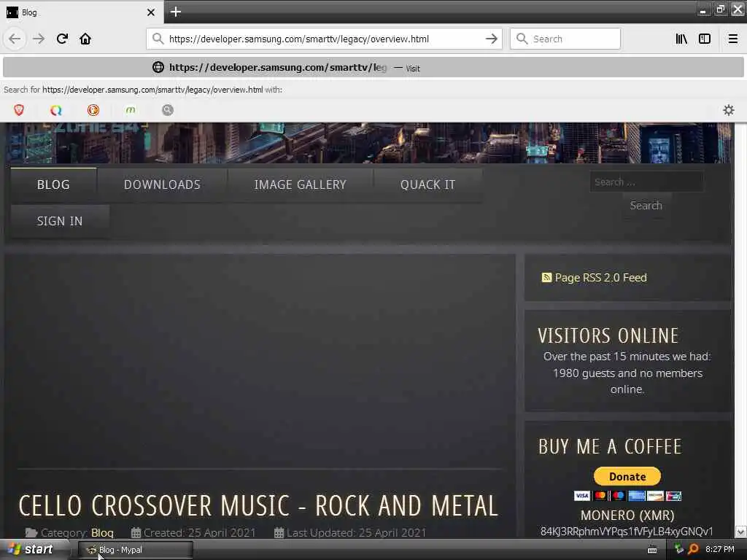Click the Monero wallet address text
Screen dimensions: 747x560
tap(627, 532)
